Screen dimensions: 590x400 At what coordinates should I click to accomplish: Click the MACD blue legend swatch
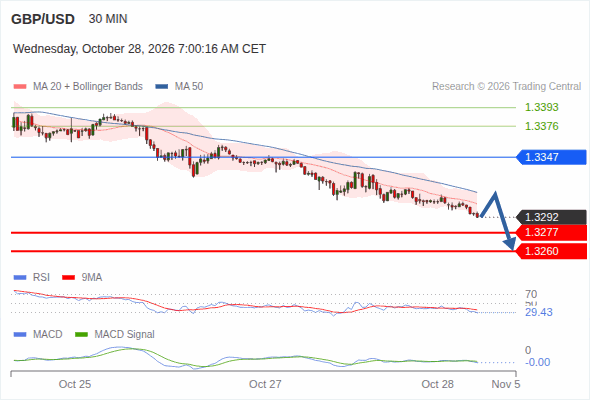20,335
